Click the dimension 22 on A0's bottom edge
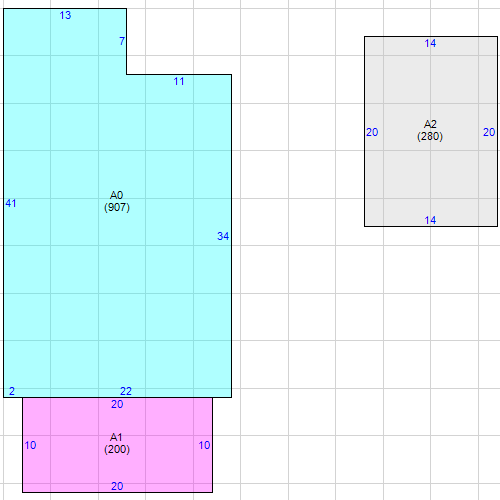 tap(126, 391)
